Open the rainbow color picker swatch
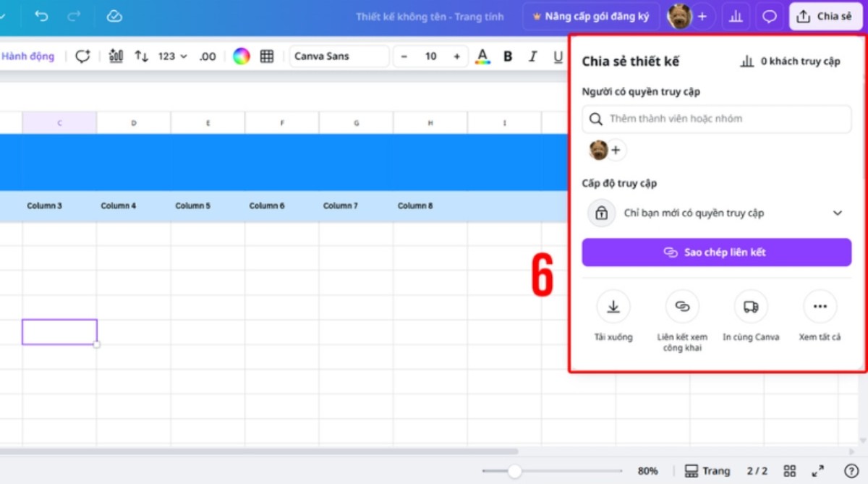The height and width of the screenshot is (484, 868). point(242,56)
